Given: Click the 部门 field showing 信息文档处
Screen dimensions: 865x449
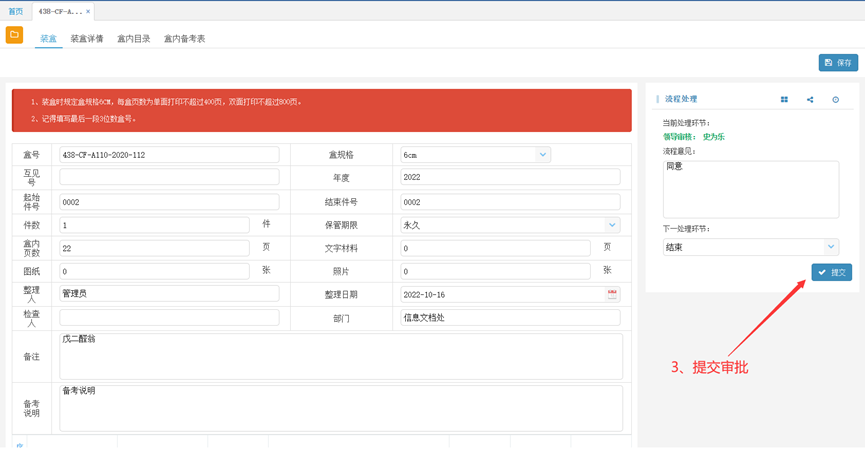Looking at the screenshot, I should click(510, 317).
